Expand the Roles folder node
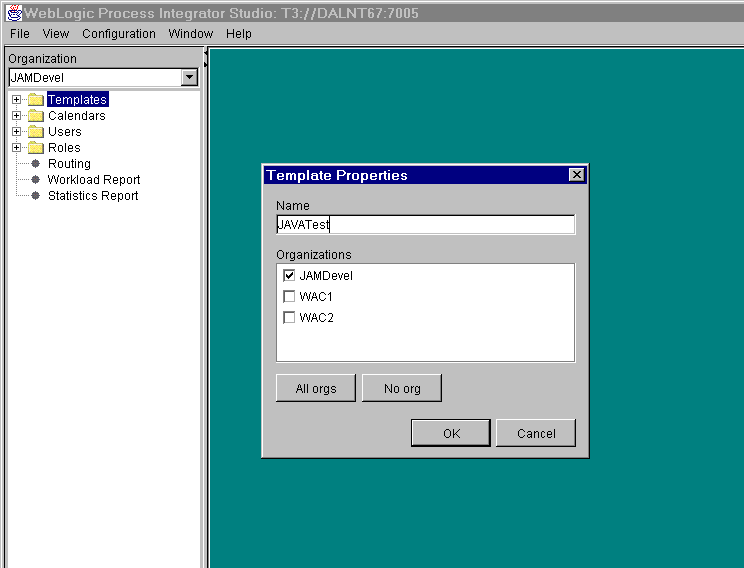The image size is (744, 568). point(17,148)
